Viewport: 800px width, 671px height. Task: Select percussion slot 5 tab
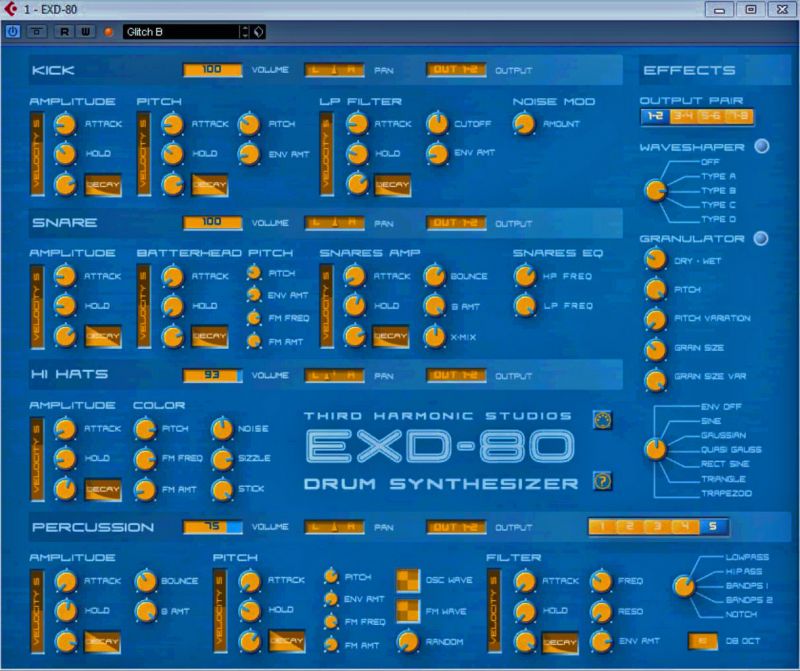(x=713, y=527)
